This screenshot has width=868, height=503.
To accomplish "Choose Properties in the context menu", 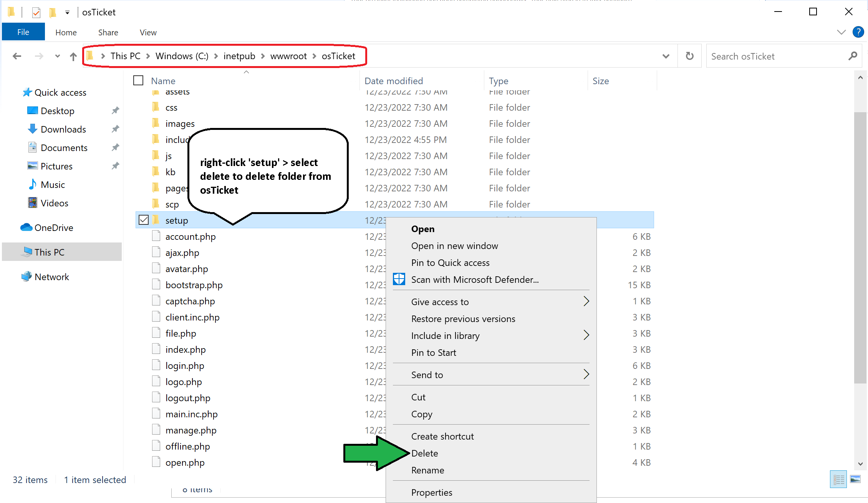I will point(491,492).
